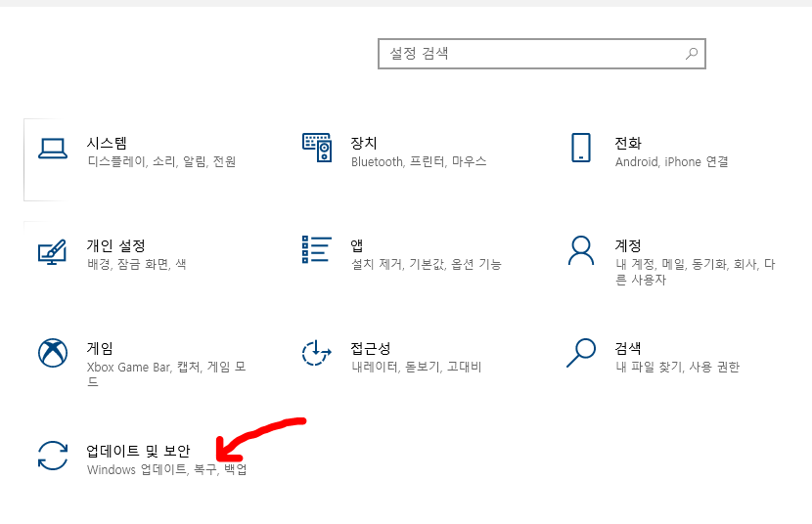Click the text 내 계정, 메일, 동기화, 회사

point(686,264)
